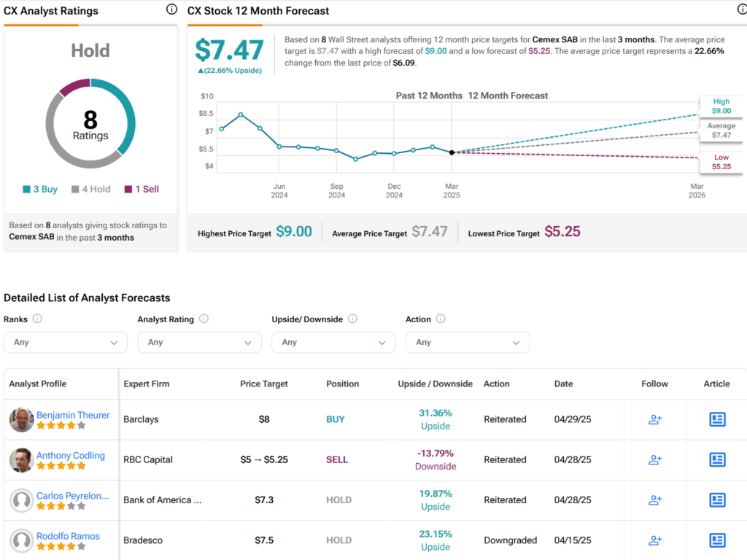This screenshot has height=560, width=747.
Task: Open article icon for Barclays row
Action: click(717, 419)
